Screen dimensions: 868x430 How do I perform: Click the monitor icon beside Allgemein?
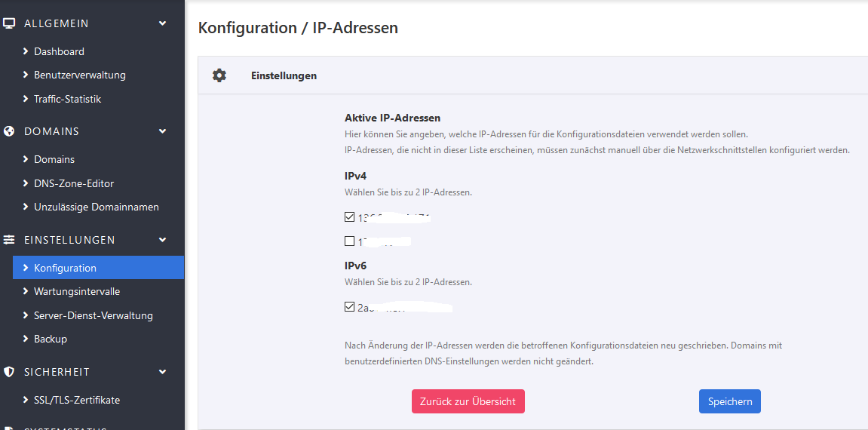(x=9, y=23)
